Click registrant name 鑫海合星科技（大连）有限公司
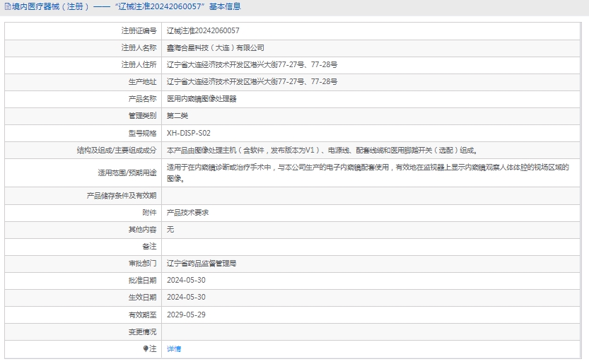This screenshot has width=589, height=364. pyautogui.click(x=215, y=48)
